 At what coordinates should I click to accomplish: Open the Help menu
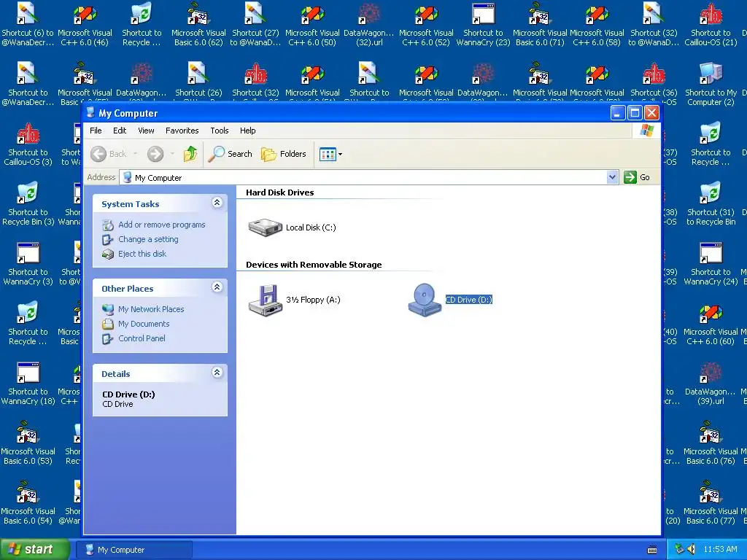pos(247,131)
